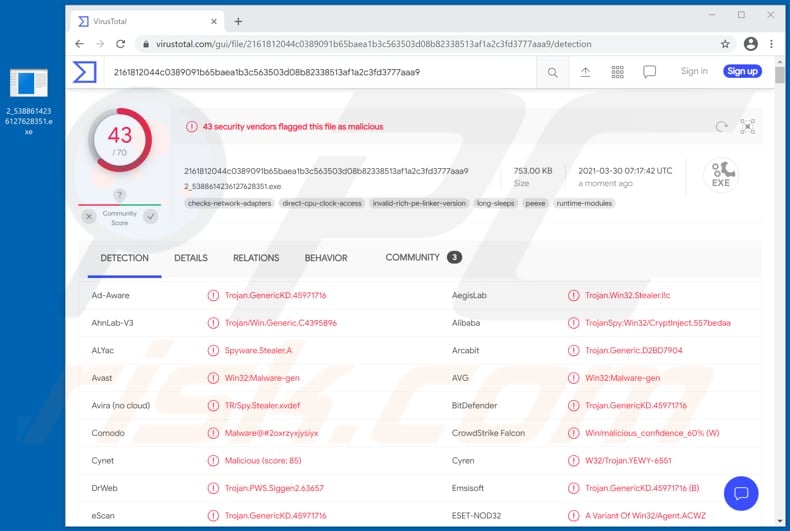Click the 2021-03-30 07:17:42 UTC timestamp

[625, 171]
